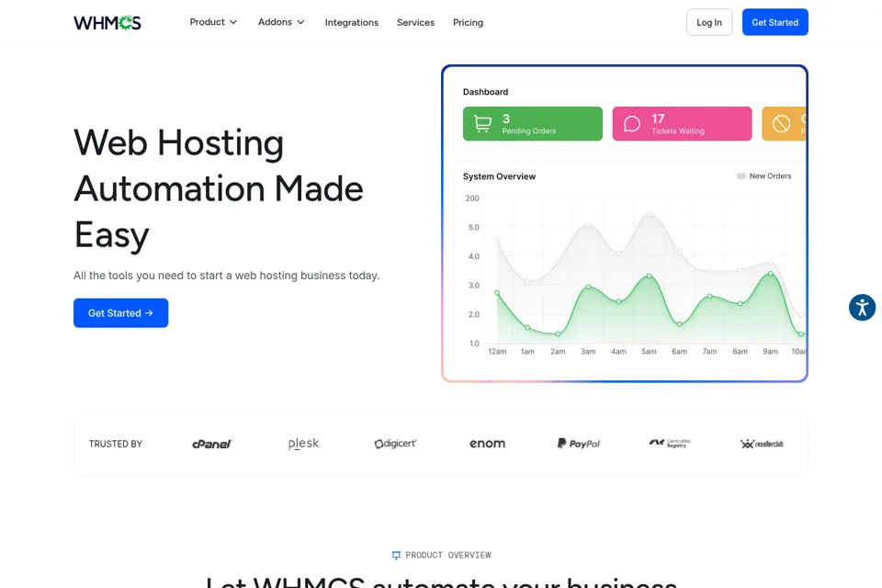Click the "5am" chart axis label
This screenshot has height=588, width=882.
click(x=649, y=352)
